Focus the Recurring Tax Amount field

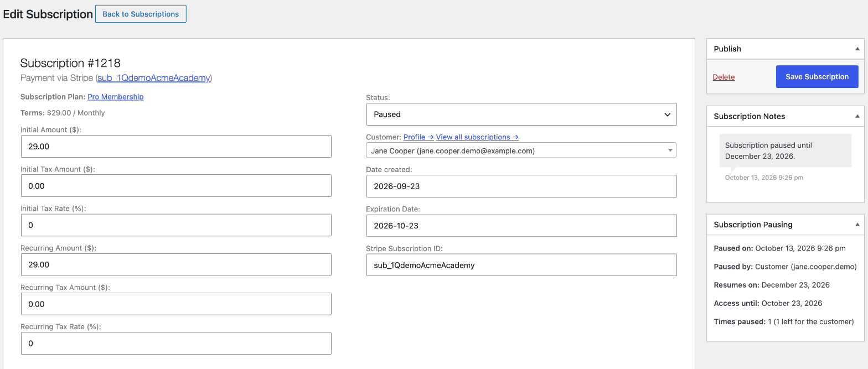point(176,304)
